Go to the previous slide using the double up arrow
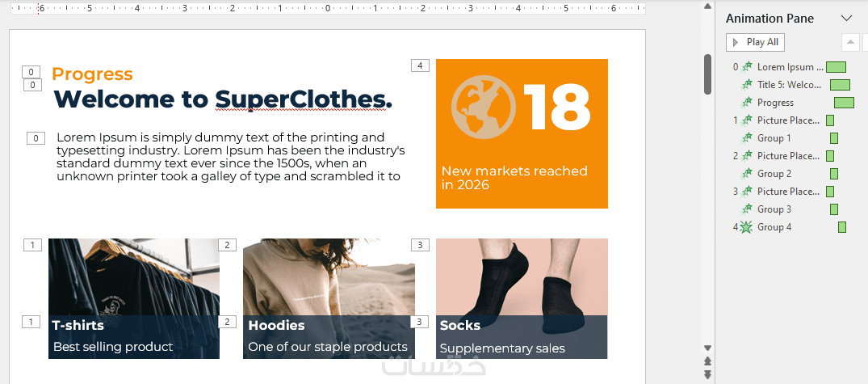 (707, 361)
